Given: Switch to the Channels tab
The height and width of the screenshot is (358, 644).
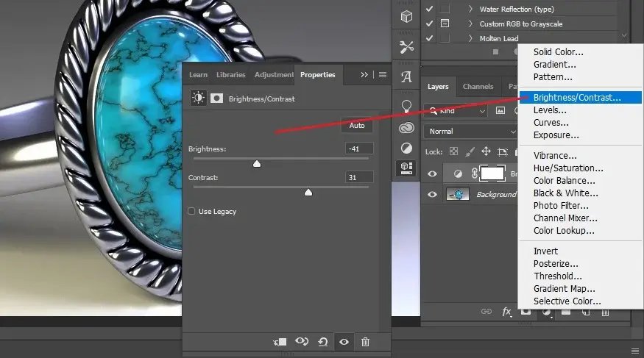Looking at the screenshot, I should (478, 87).
